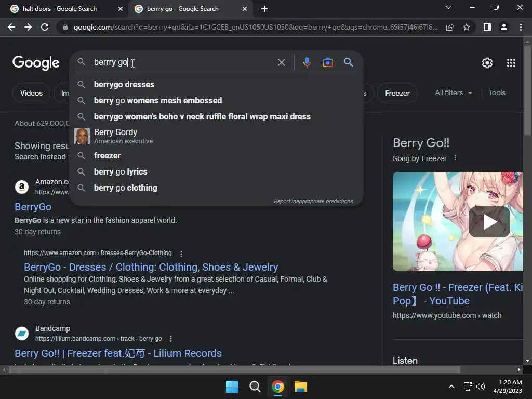The image size is (532, 399).
Task: Open the volume control in tray
Action: coord(481,387)
